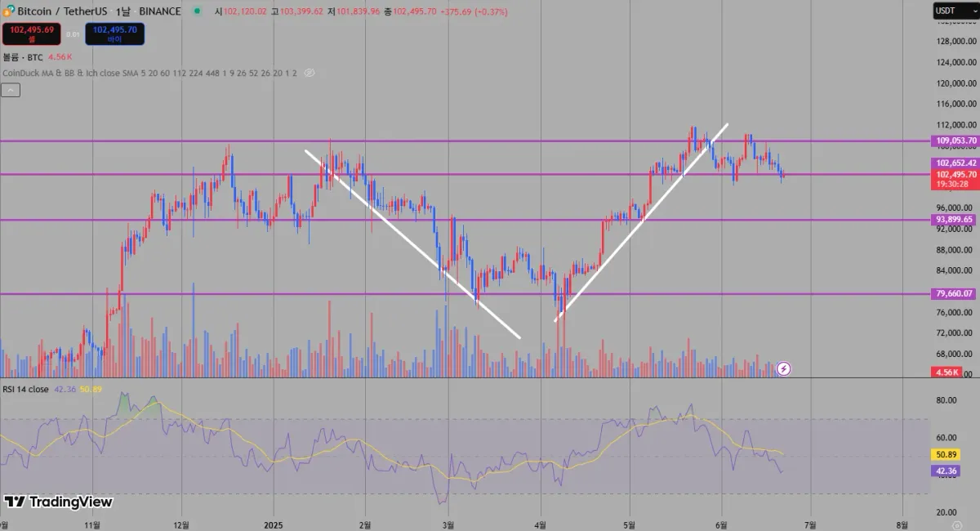Click the Bitcoin symbol logo icon
Image resolution: width=980 pixels, height=531 pixels.
point(8,12)
